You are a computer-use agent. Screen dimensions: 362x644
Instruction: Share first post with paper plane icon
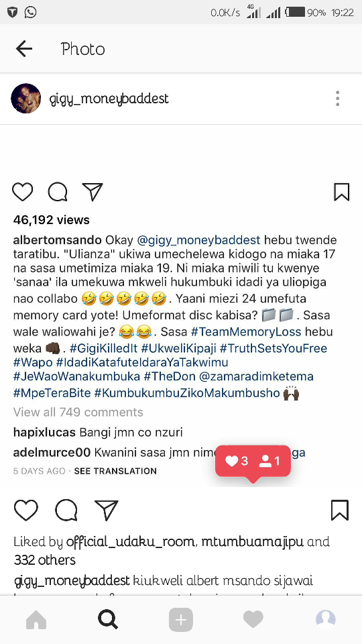(93, 192)
